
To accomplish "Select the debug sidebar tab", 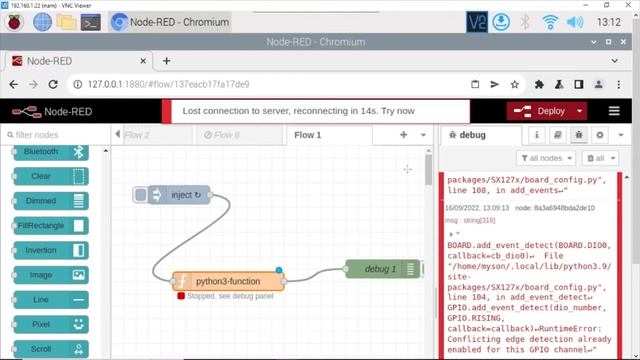I will [481, 135].
